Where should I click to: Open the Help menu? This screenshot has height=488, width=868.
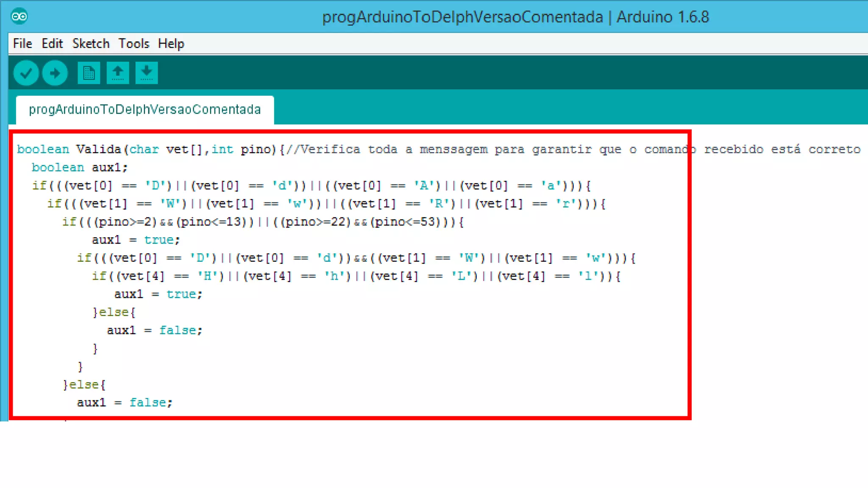(171, 44)
